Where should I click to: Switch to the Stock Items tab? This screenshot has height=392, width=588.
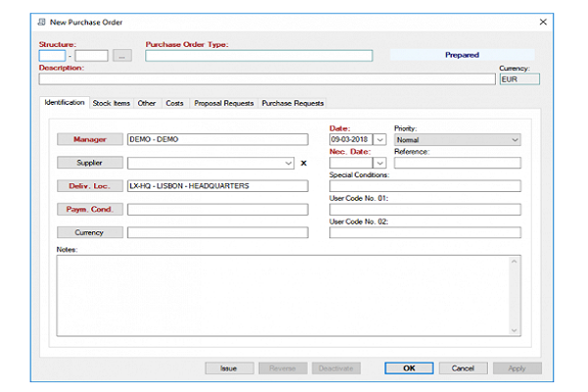[112, 103]
